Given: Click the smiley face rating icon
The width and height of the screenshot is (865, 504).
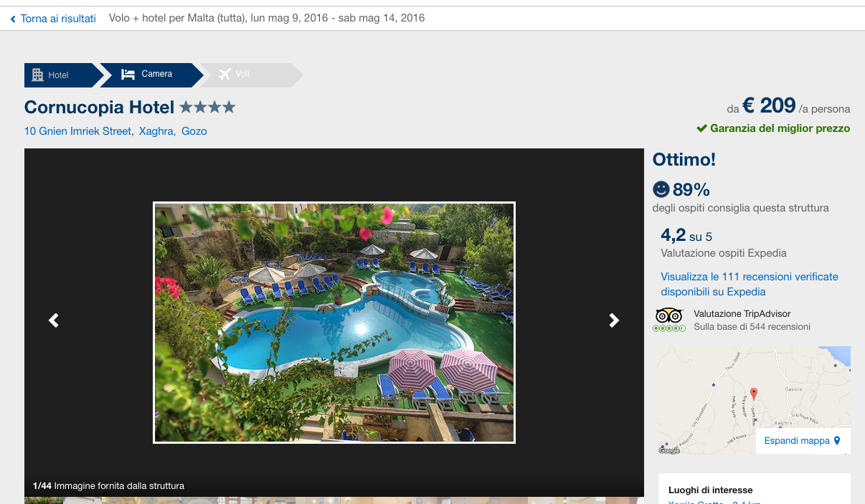Looking at the screenshot, I should [661, 189].
